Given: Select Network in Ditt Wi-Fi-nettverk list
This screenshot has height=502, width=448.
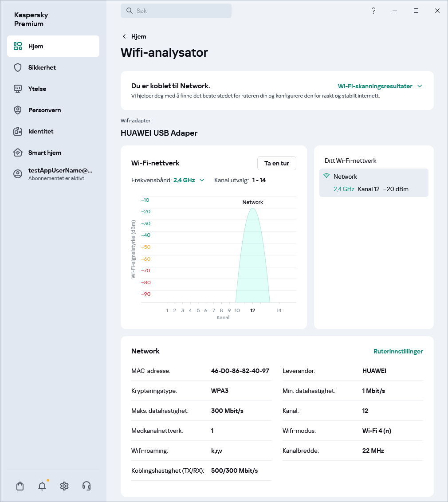Looking at the screenshot, I should coord(373,183).
